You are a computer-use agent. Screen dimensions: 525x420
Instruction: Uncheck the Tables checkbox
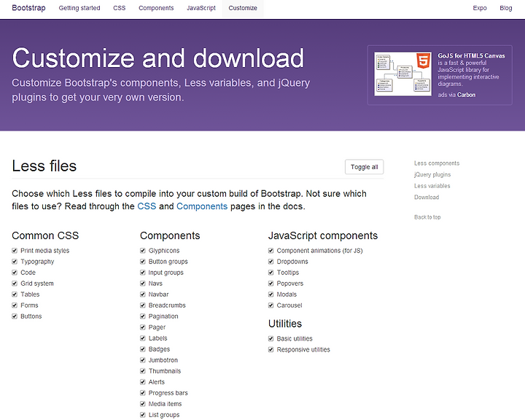click(x=15, y=294)
